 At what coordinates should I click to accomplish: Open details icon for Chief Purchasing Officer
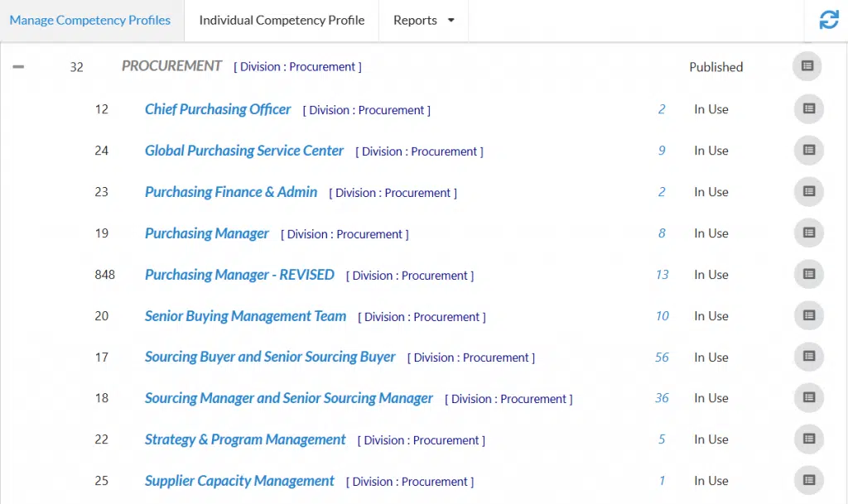coord(809,109)
